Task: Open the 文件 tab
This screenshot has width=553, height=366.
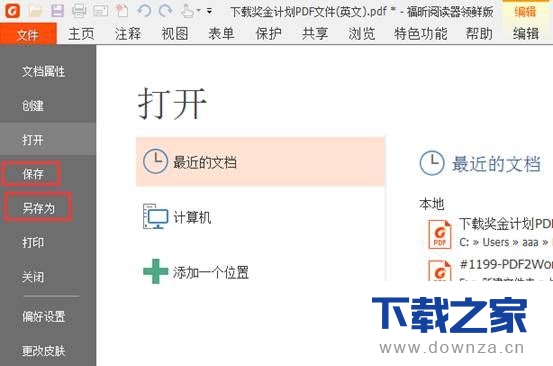Action: tap(28, 35)
